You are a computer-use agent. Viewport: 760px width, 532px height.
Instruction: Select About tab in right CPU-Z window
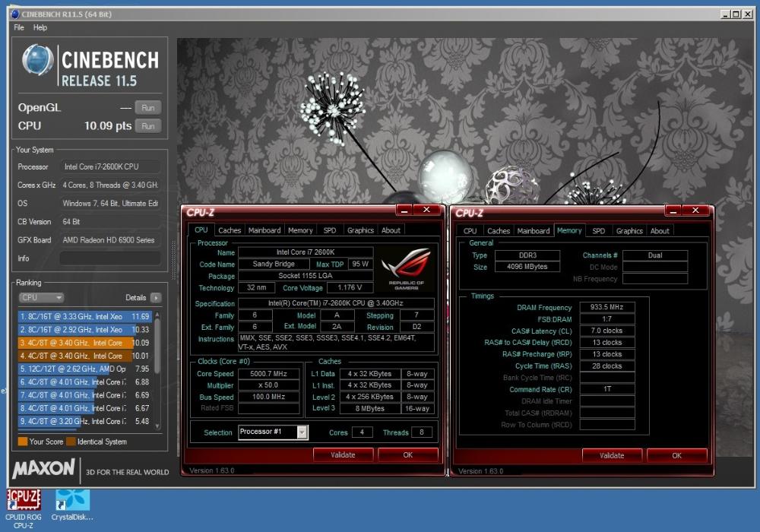click(660, 230)
